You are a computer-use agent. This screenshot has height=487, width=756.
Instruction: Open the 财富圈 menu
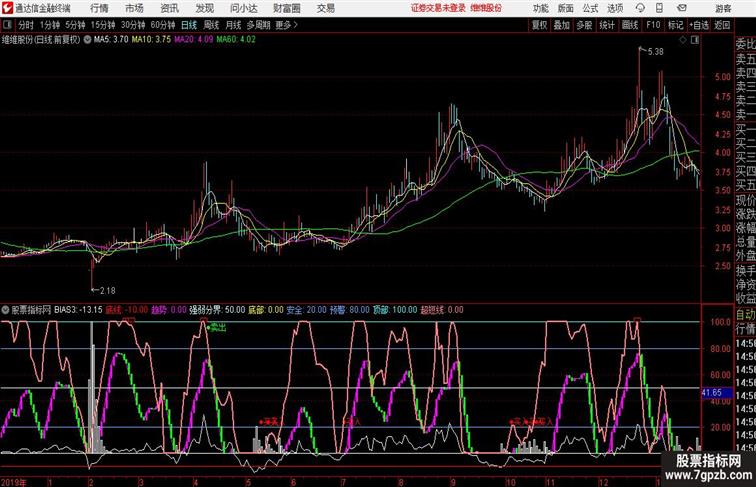[287, 8]
